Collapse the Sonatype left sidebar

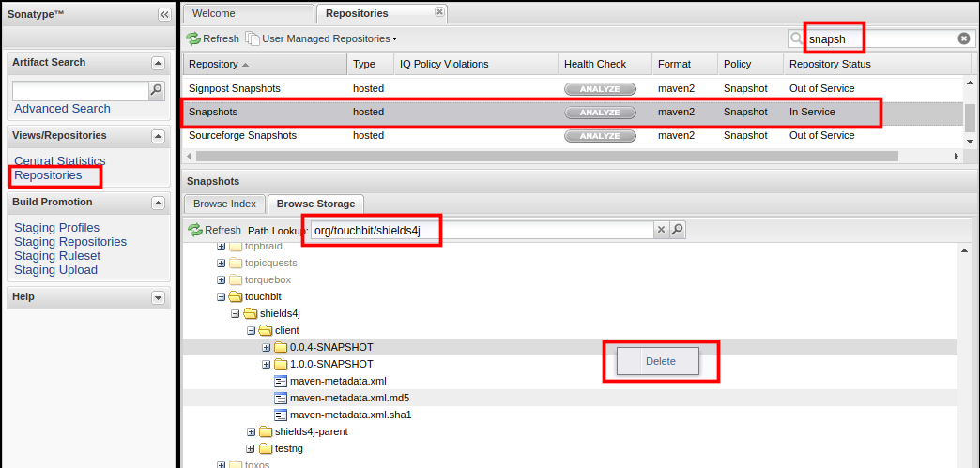point(164,14)
